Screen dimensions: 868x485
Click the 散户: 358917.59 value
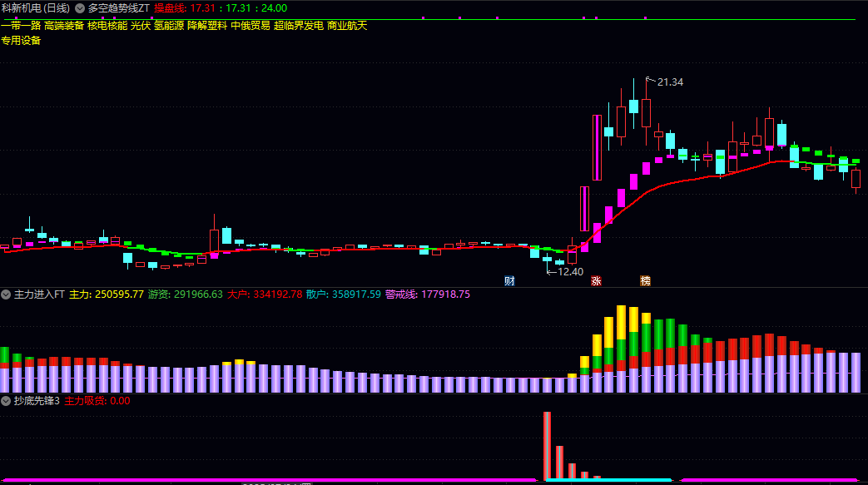pos(344,294)
